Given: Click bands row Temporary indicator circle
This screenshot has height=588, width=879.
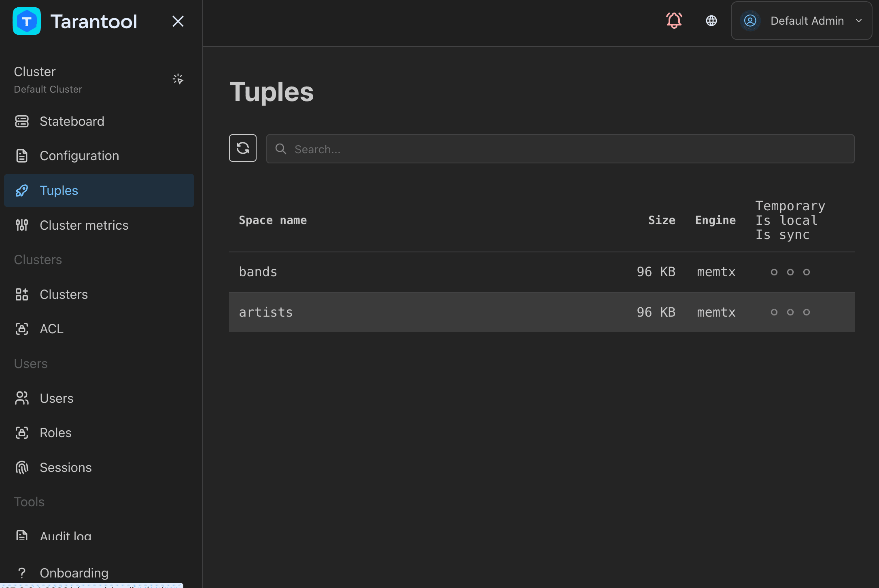Looking at the screenshot, I should (x=774, y=272).
